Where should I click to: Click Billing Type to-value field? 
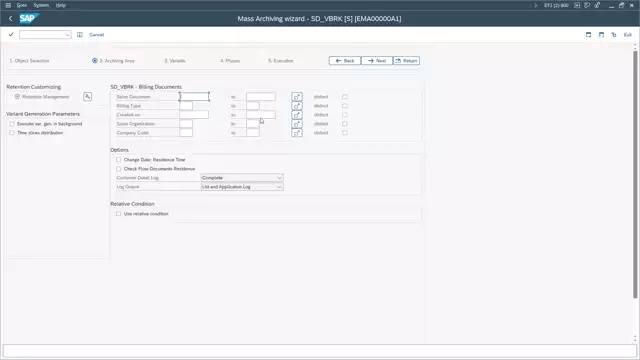[x=253, y=106]
